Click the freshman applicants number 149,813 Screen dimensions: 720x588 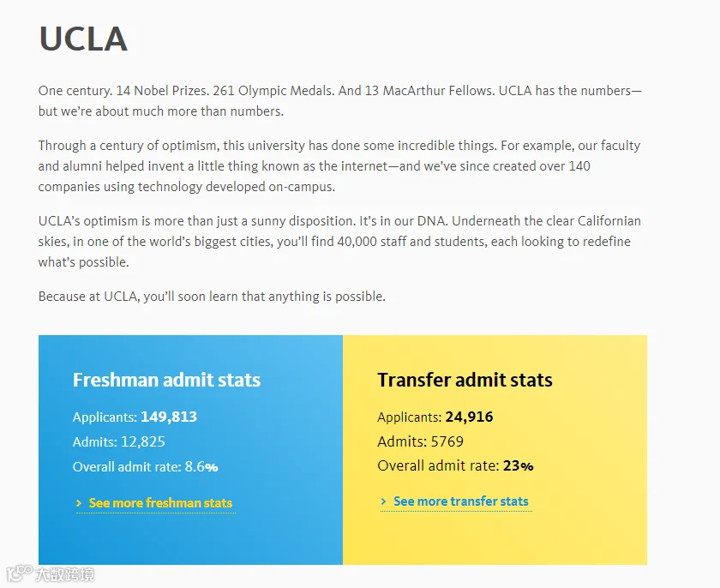tap(169, 417)
